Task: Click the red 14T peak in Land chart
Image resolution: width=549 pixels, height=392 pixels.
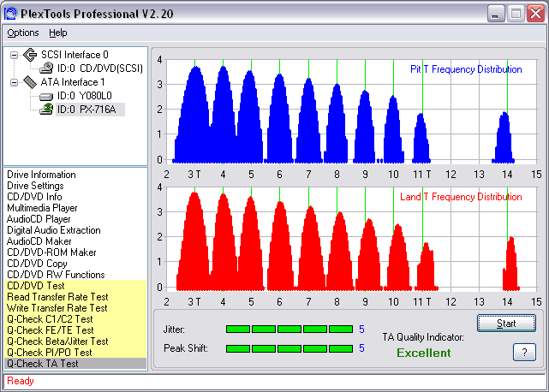Action: [x=510, y=264]
